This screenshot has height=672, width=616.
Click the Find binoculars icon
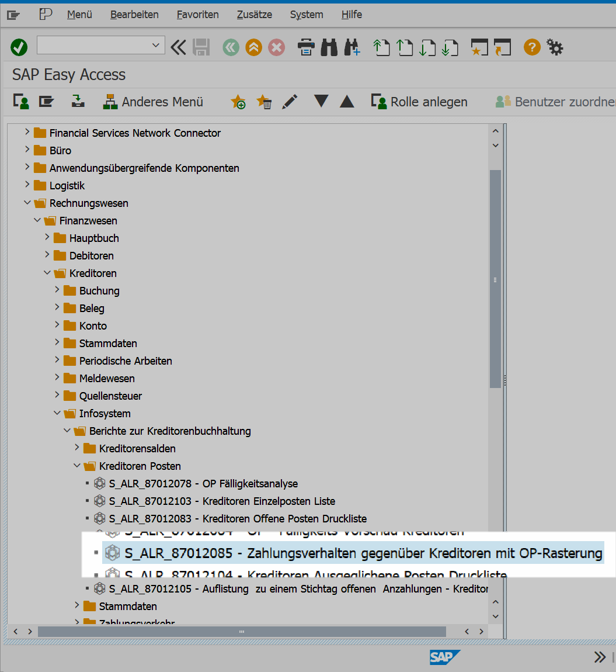click(x=329, y=47)
